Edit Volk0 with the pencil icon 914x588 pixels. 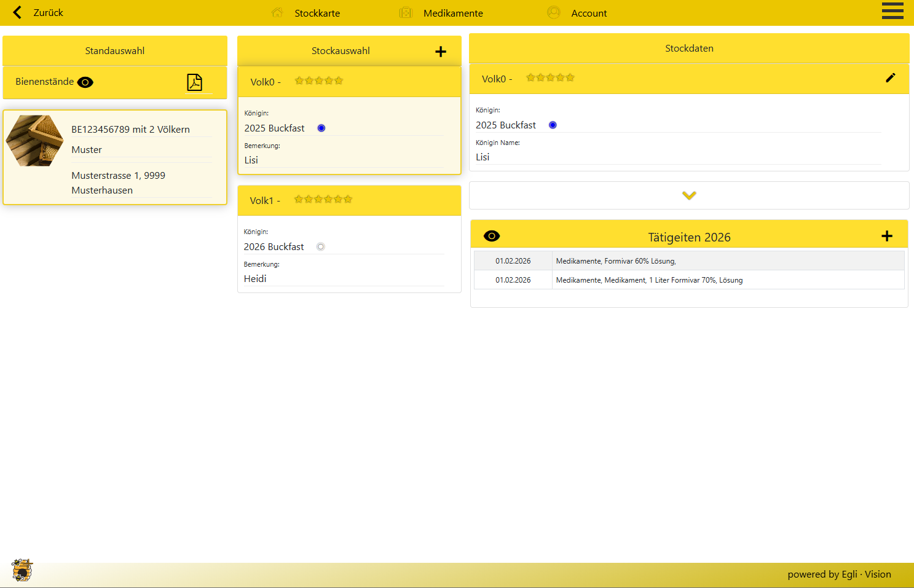click(890, 78)
